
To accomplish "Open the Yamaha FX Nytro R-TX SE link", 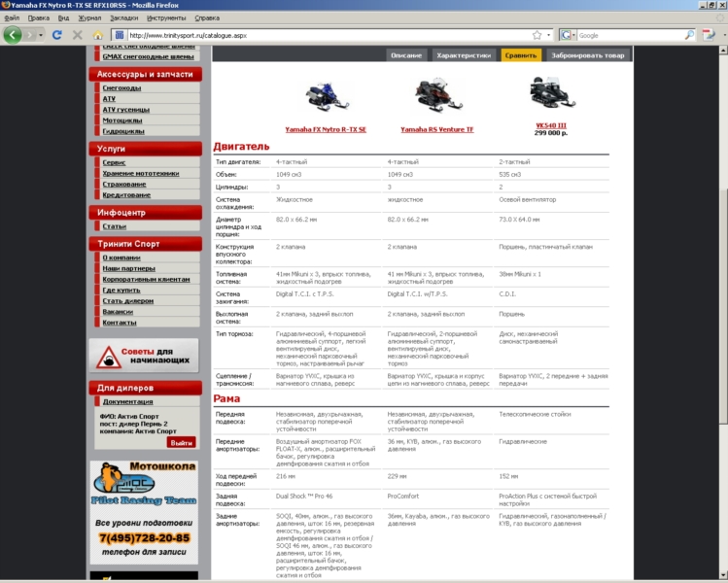I will pos(326,129).
